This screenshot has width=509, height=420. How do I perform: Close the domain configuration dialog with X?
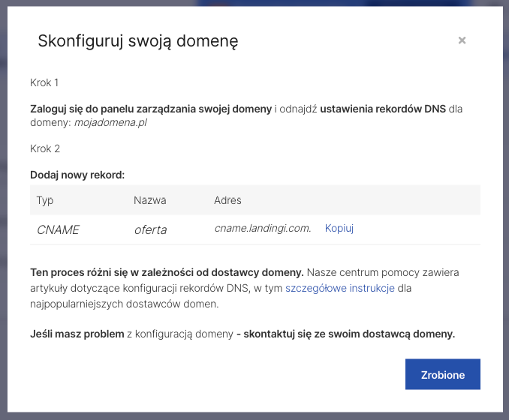click(x=462, y=40)
